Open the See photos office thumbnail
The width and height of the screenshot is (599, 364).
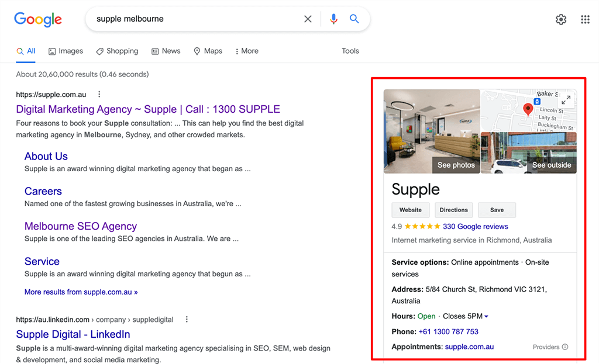click(432, 131)
